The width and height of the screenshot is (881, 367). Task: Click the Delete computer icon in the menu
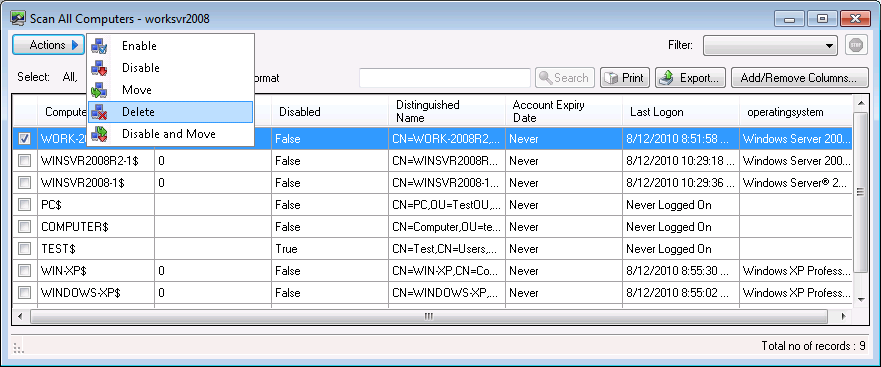click(99, 112)
